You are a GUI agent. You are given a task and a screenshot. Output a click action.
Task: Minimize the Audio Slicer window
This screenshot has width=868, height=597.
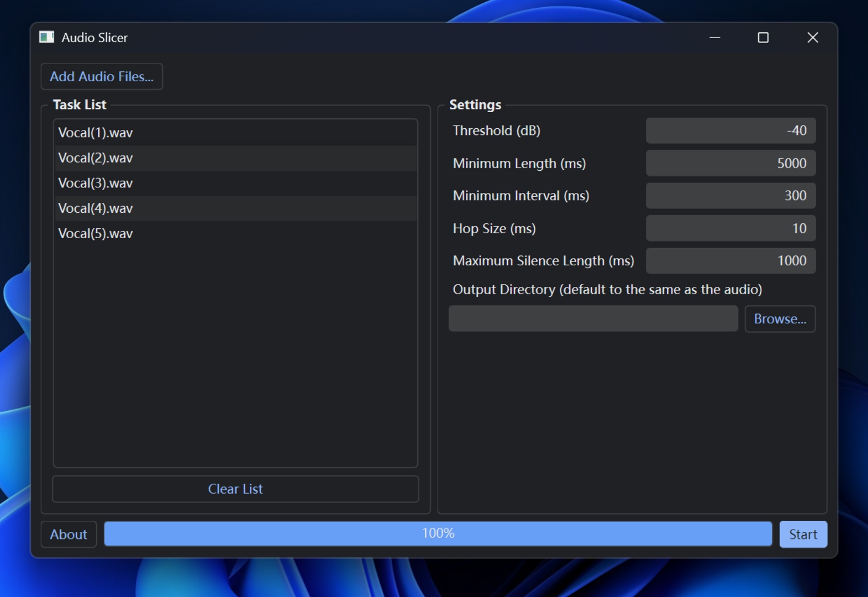pos(715,38)
